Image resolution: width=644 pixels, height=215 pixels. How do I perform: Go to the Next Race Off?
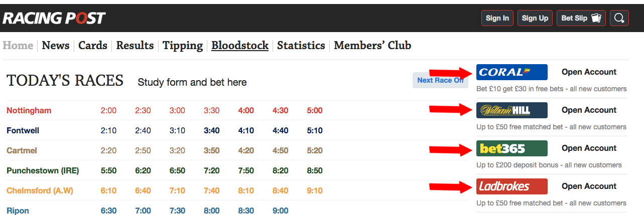point(440,80)
